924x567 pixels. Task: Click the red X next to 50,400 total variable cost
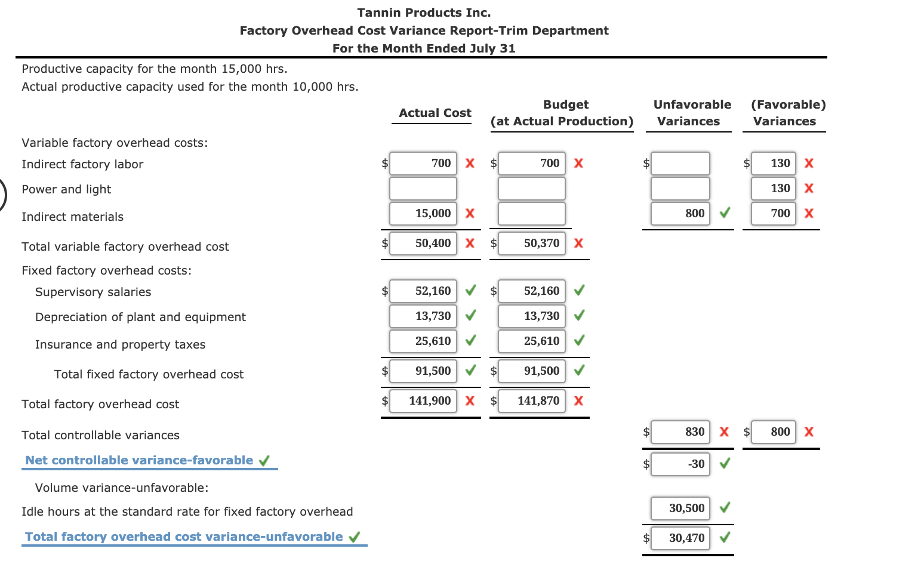click(470, 243)
